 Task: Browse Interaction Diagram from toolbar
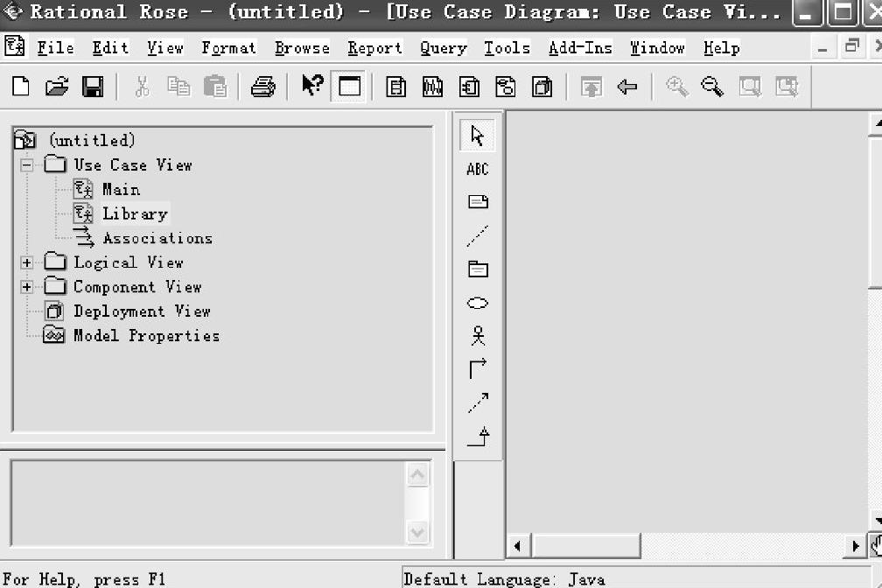point(432,87)
